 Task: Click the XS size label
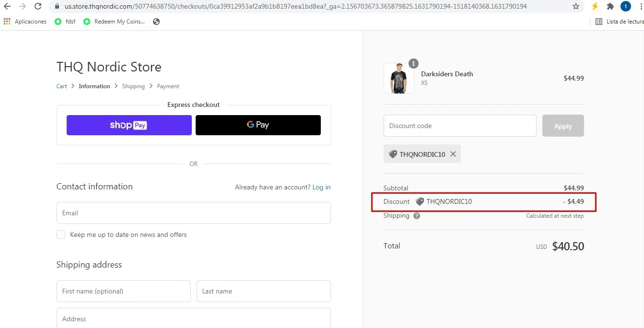424,83
